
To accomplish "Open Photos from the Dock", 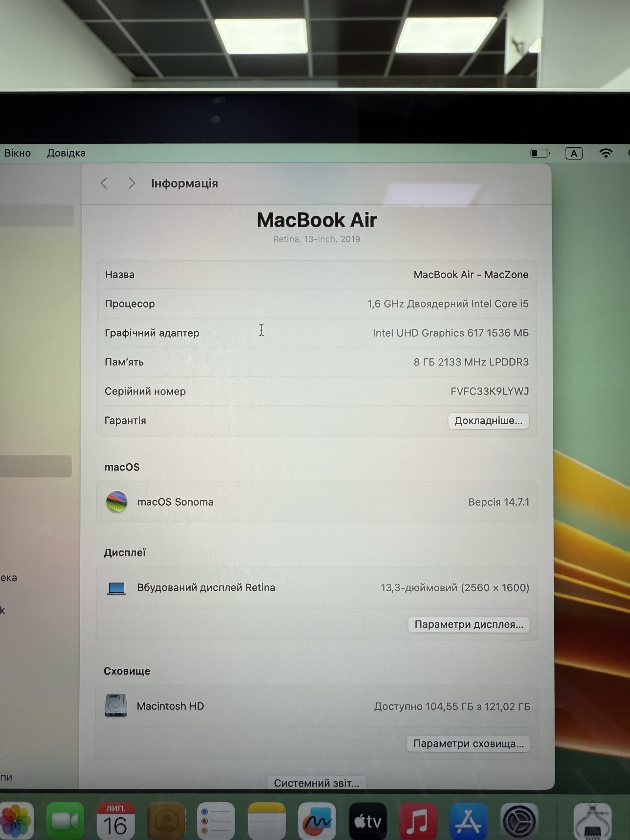I will [16, 820].
